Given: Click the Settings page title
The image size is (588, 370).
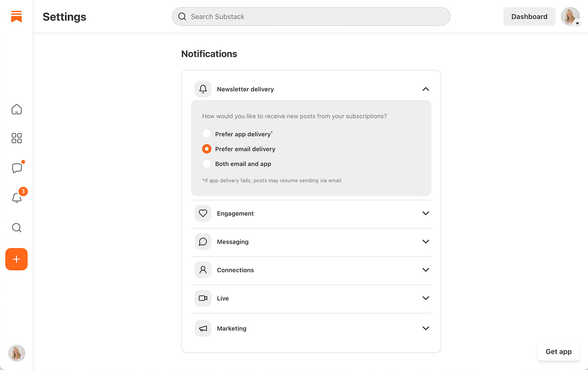Looking at the screenshot, I should click(x=65, y=17).
